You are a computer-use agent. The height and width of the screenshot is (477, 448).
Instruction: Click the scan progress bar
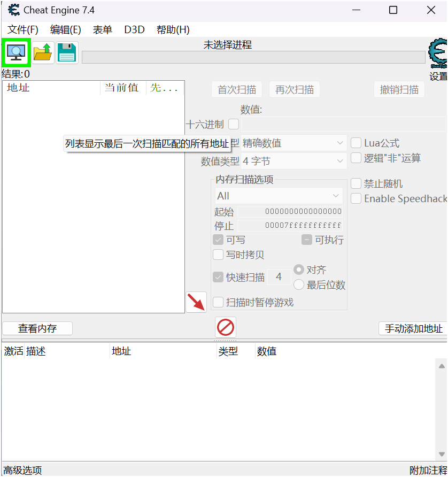pyautogui.click(x=253, y=58)
